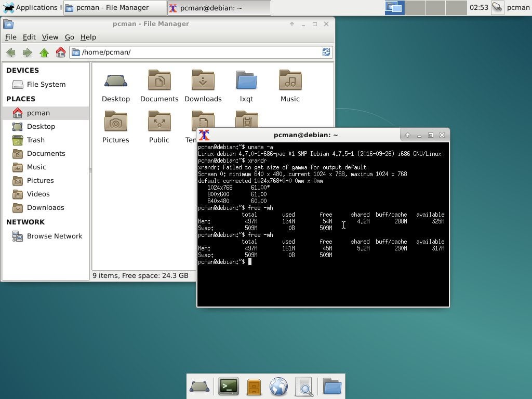The image size is (532, 399).
Task: Go up one directory with the Up arrow
Action: (x=44, y=52)
